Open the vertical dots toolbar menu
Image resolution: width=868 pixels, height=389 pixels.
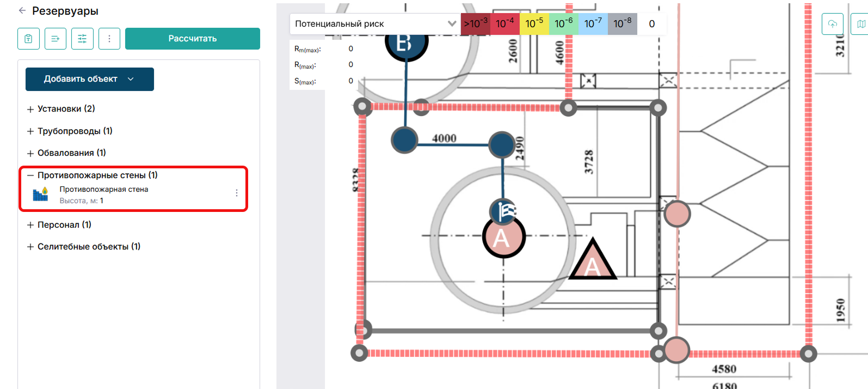point(109,39)
